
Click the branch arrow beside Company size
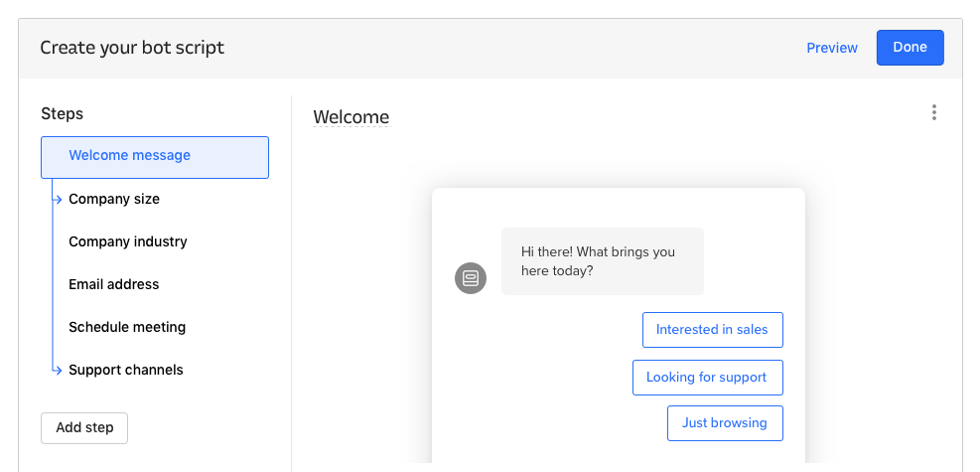click(x=58, y=200)
